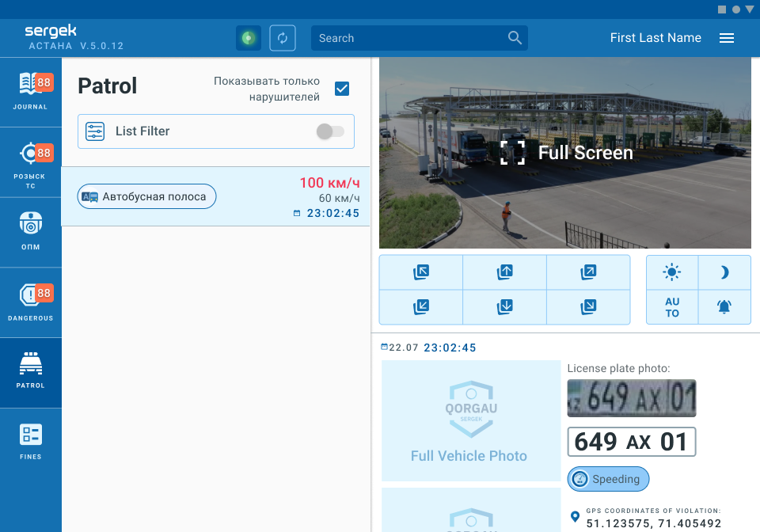Screen dimensions: 760x532
Task: Open the Journal section in sidebar
Action: coord(30,91)
